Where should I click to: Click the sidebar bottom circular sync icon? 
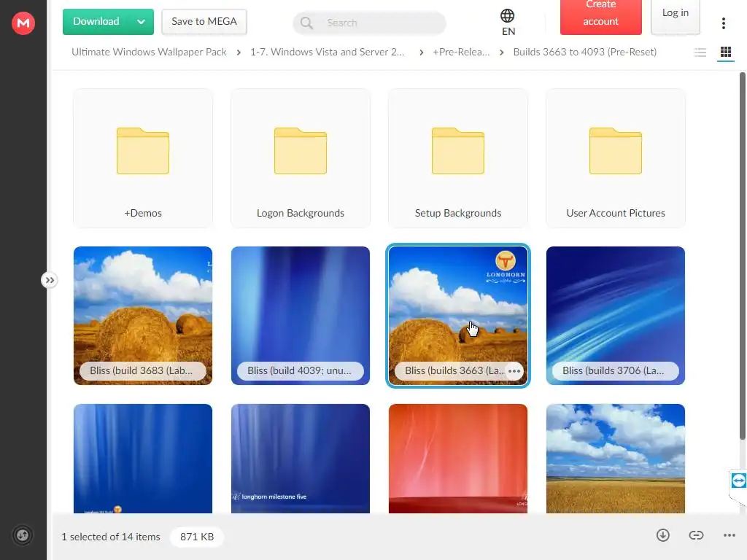pos(23,535)
